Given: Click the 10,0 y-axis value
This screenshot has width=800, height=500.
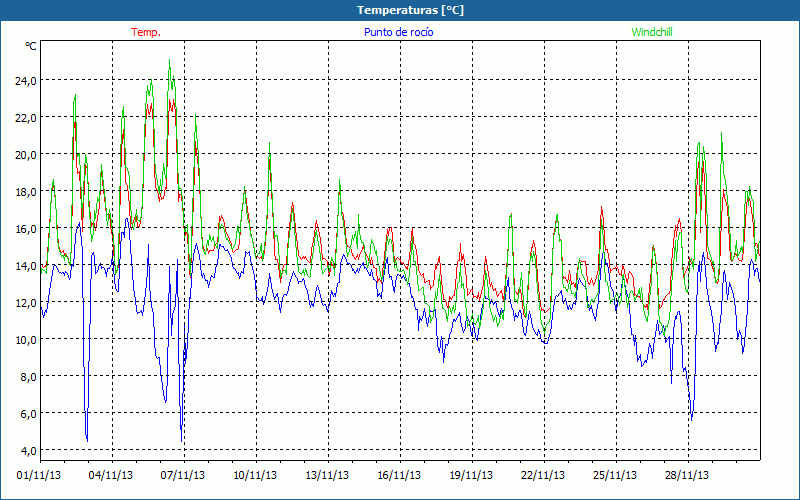Looking at the screenshot, I should [x=27, y=339].
